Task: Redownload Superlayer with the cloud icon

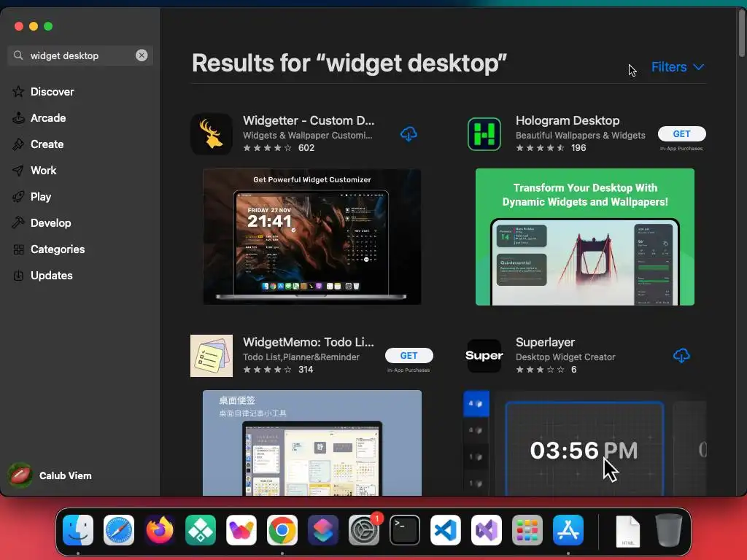Action: [x=681, y=356]
